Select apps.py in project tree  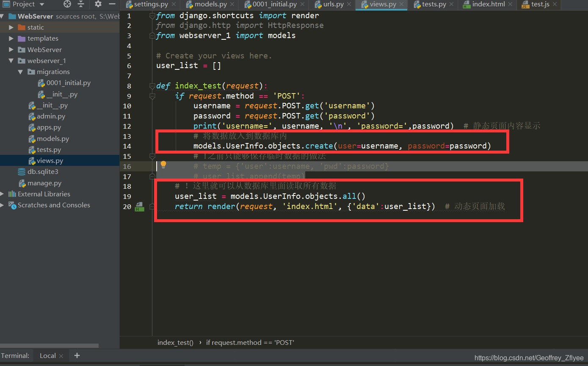click(49, 127)
